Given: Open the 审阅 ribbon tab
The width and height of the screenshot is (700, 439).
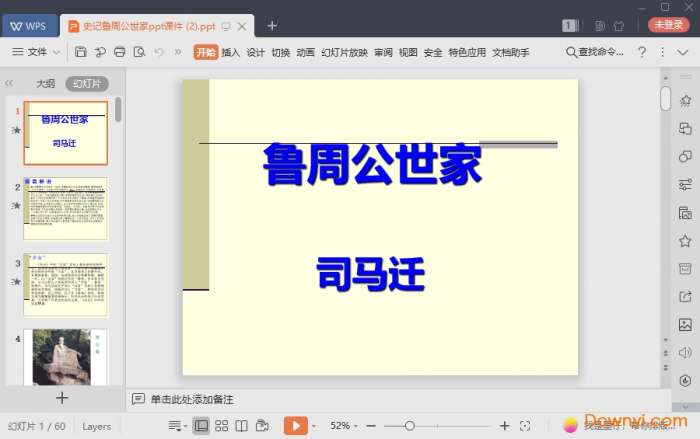Looking at the screenshot, I should pos(383,52).
